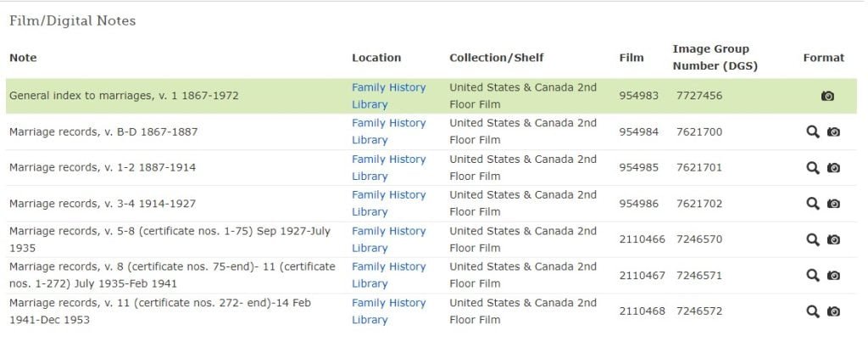Screen dimensions: 868x342
Task: Search film 954984 with magnifying glass icon
Action: [x=812, y=132]
